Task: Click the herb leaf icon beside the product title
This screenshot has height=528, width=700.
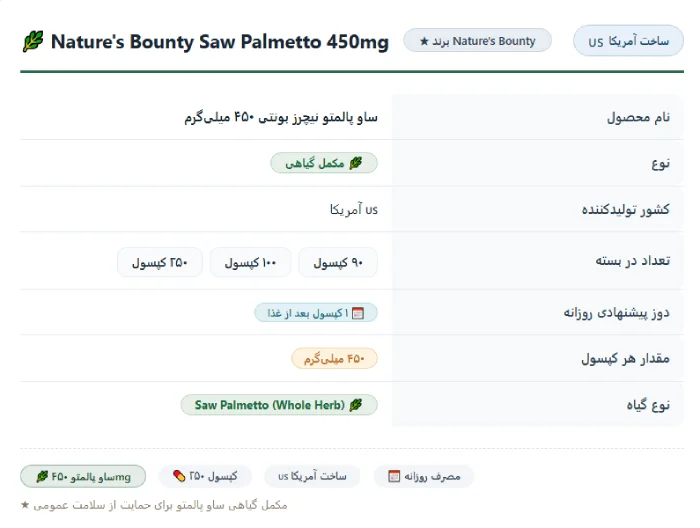Action: 33,42
